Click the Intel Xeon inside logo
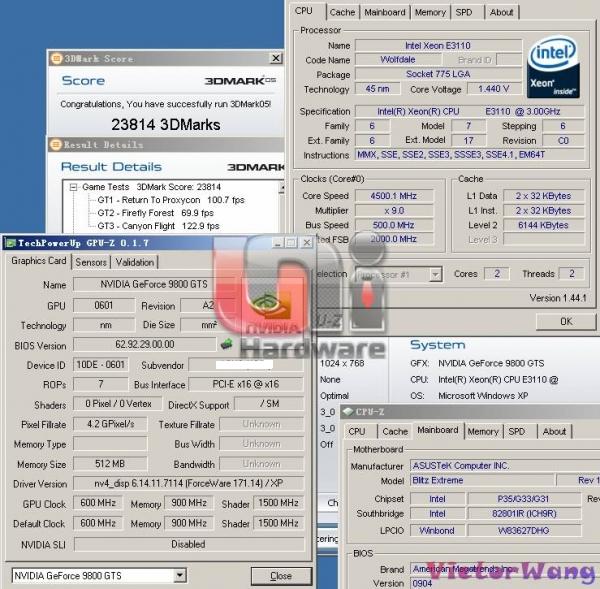Image resolution: width=600 pixels, height=589 pixels. (553, 67)
